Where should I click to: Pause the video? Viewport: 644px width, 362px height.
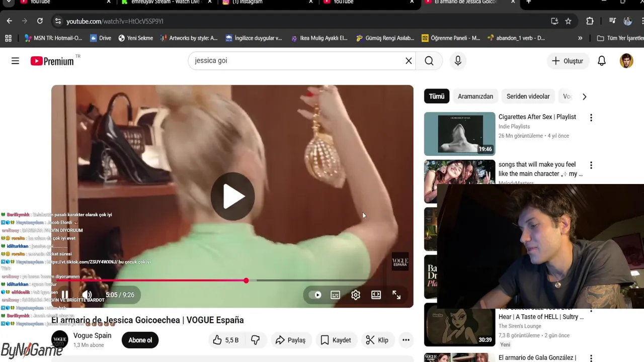[65, 295]
